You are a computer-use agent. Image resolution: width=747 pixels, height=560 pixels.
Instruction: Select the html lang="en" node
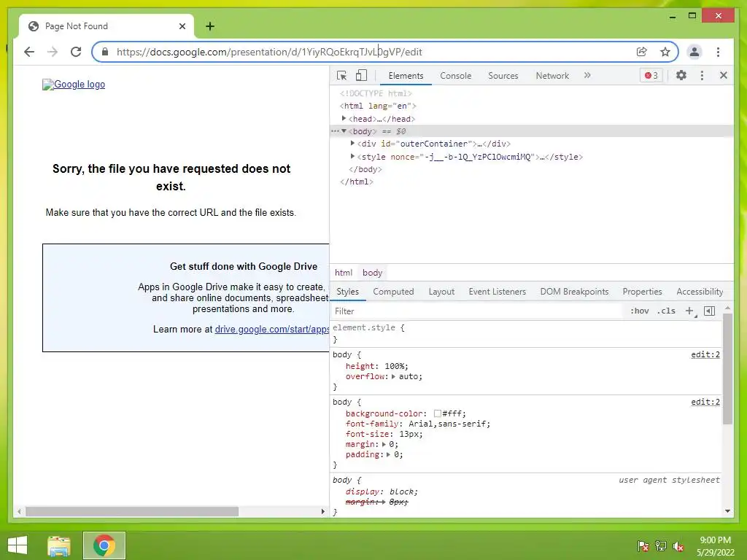pyautogui.click(x=378, y=106)
